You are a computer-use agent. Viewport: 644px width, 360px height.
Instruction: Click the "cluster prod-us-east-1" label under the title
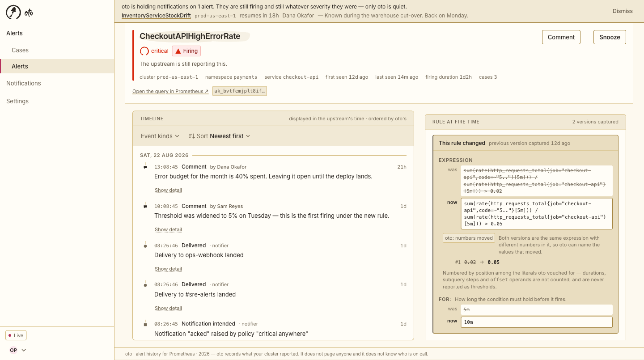(x=169, y=77)
